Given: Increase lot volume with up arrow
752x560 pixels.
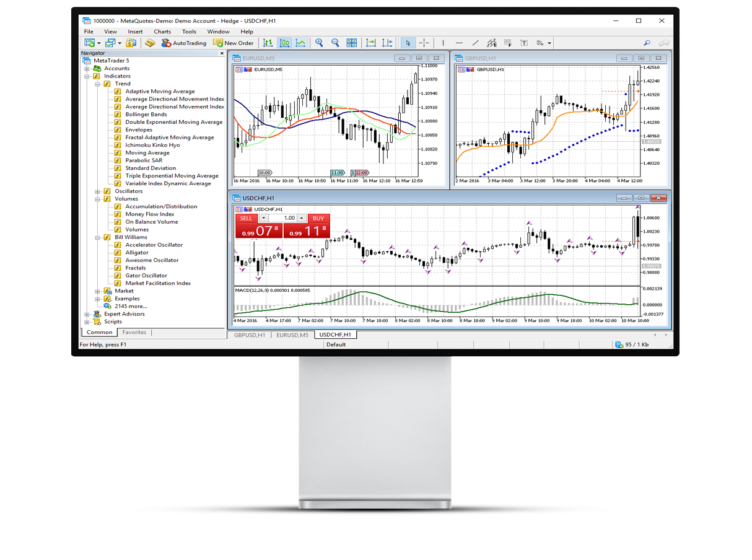Looking at the screenshot, I should coord(302,218).
